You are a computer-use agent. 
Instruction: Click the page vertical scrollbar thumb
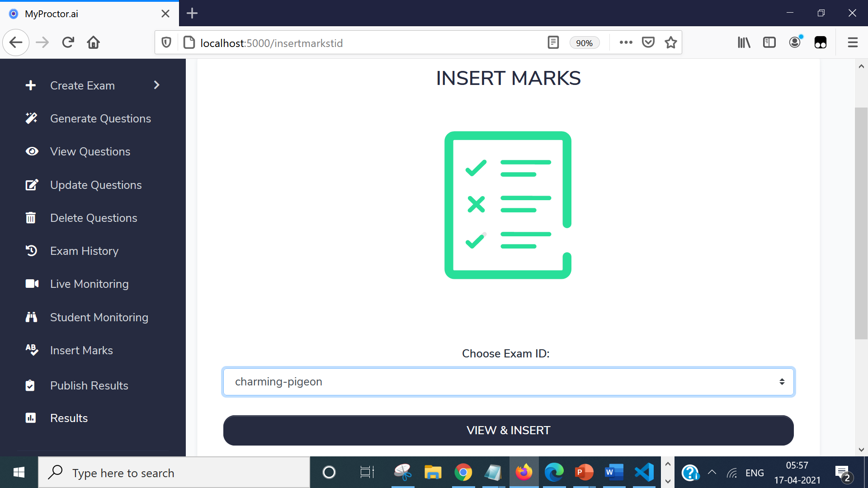coord(861,223)
